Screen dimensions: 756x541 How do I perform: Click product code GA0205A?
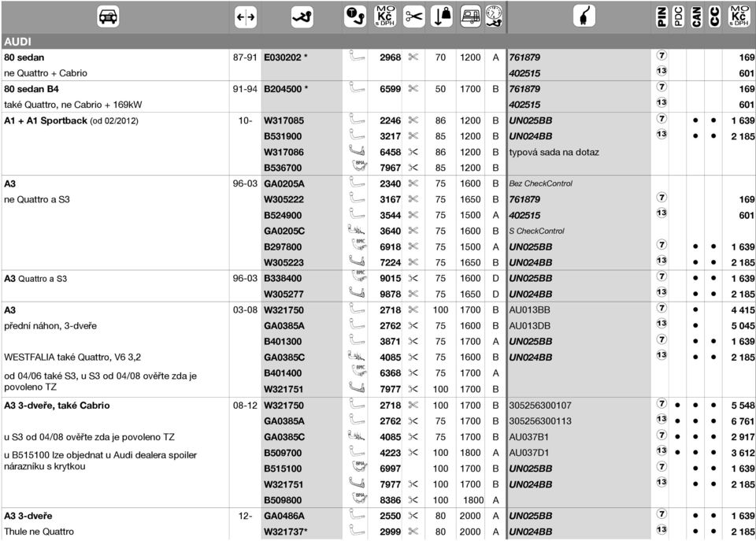click(284, 183)
